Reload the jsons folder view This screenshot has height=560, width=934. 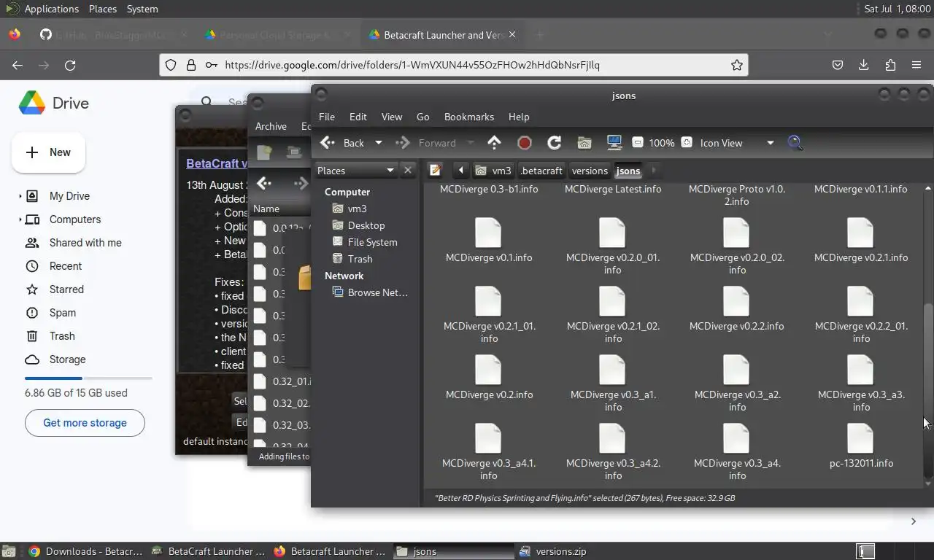554,143
